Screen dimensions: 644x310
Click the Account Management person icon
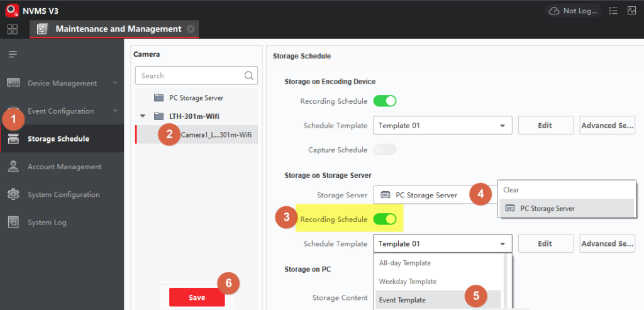coord(14,167)
